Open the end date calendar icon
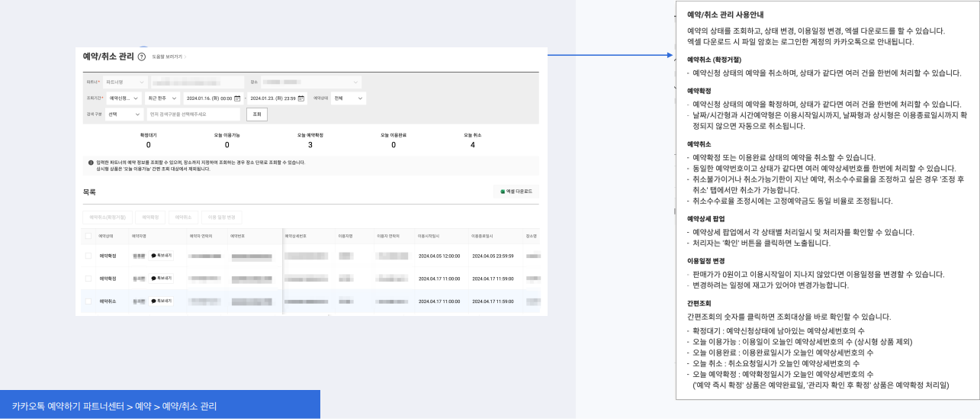This screenshot has width=980, height=419. [x=301, y=98]
